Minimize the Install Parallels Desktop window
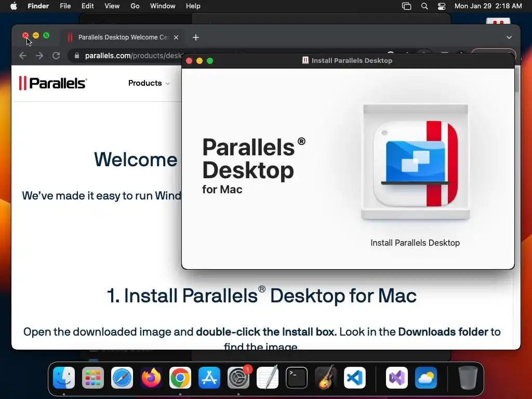This screenshot has height=399, width=532. point(199,61)
